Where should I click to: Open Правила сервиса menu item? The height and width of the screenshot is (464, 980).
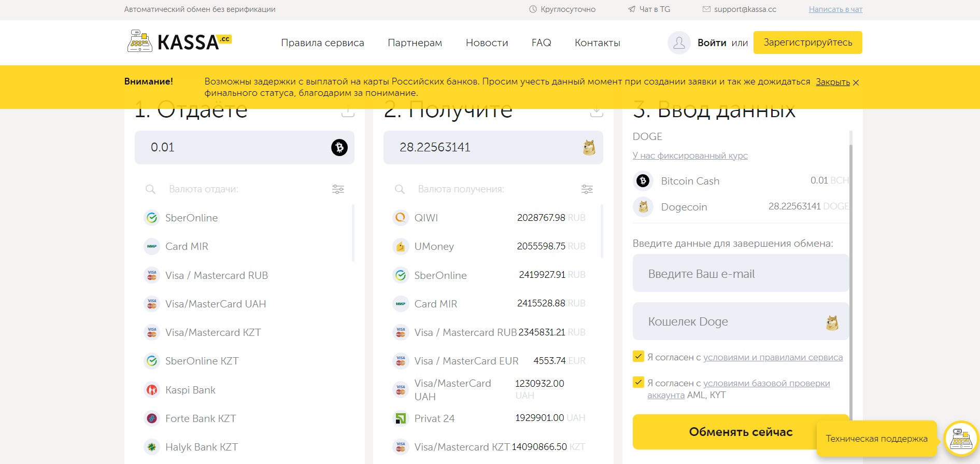pos(322,43)
